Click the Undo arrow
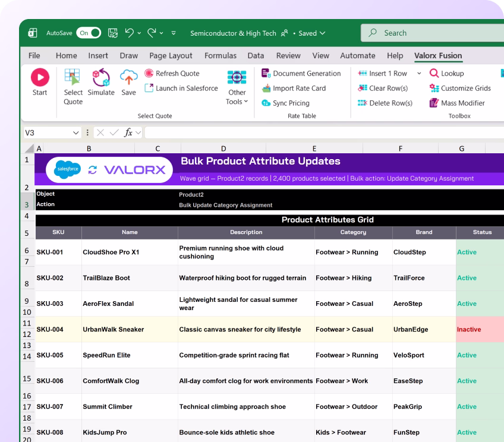The image size is (504, 442). [130, 33]
